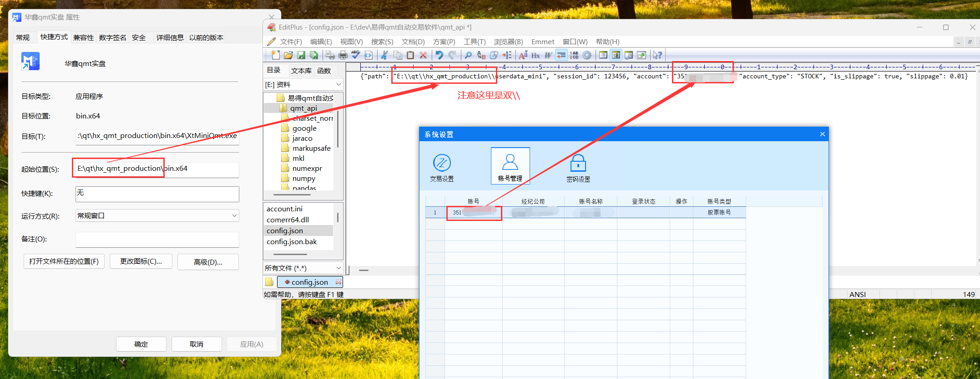Click 取消 in the properties dialog
The image size is (980, 379).
(197, 344)
